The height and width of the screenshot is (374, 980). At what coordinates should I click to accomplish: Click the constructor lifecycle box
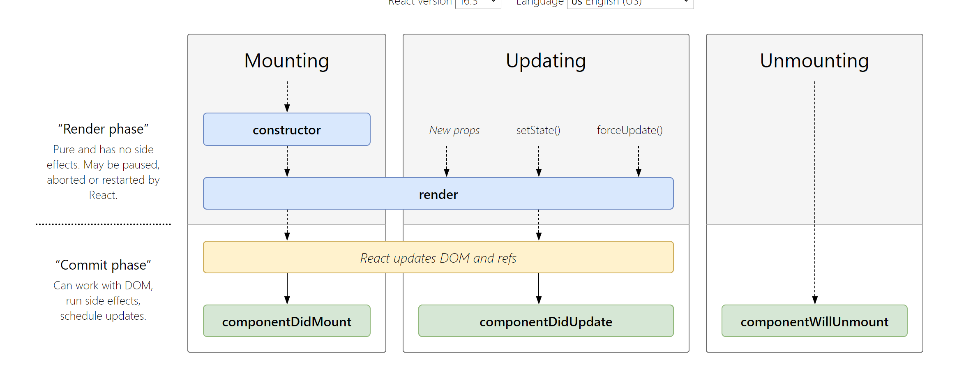point(286,129)
